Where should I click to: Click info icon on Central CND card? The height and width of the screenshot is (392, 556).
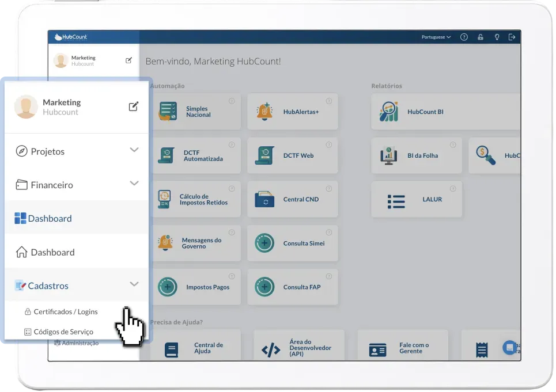[x=329, y=189]
